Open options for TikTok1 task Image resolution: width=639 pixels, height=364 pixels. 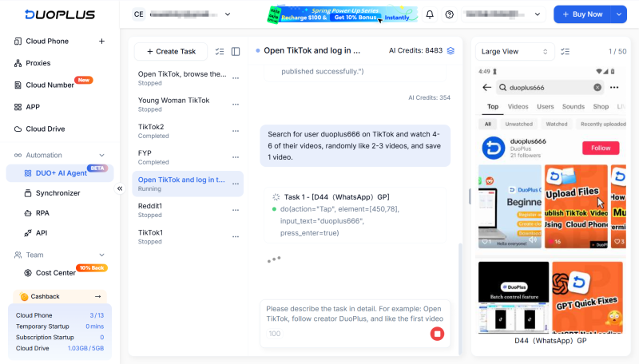(x=236, y=236)
